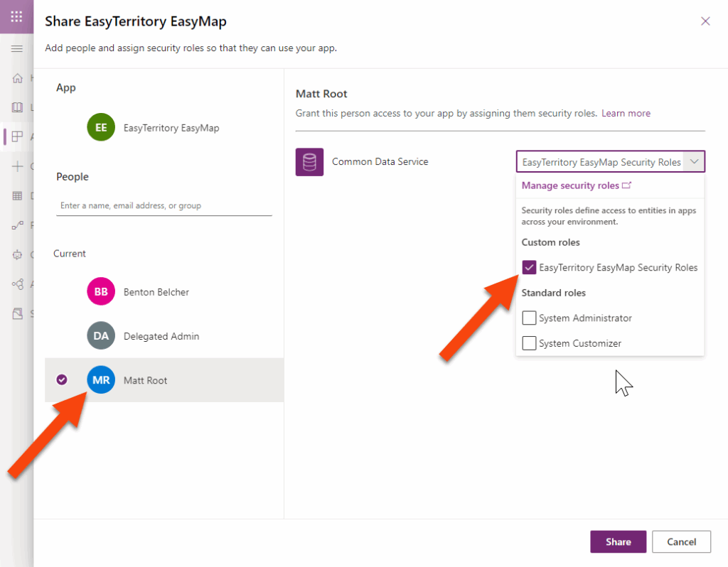Uncheck EasyTerritory EasyMap Security Roles checkbox
The width and height of the screenshot is (728, 567).
coord(529,268)
